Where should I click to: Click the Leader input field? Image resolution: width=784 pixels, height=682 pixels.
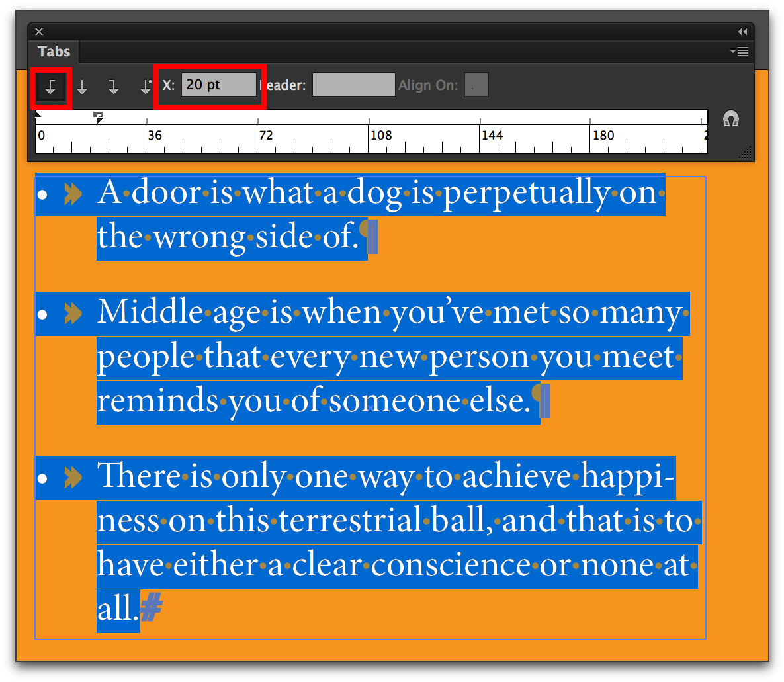(353, 85)
